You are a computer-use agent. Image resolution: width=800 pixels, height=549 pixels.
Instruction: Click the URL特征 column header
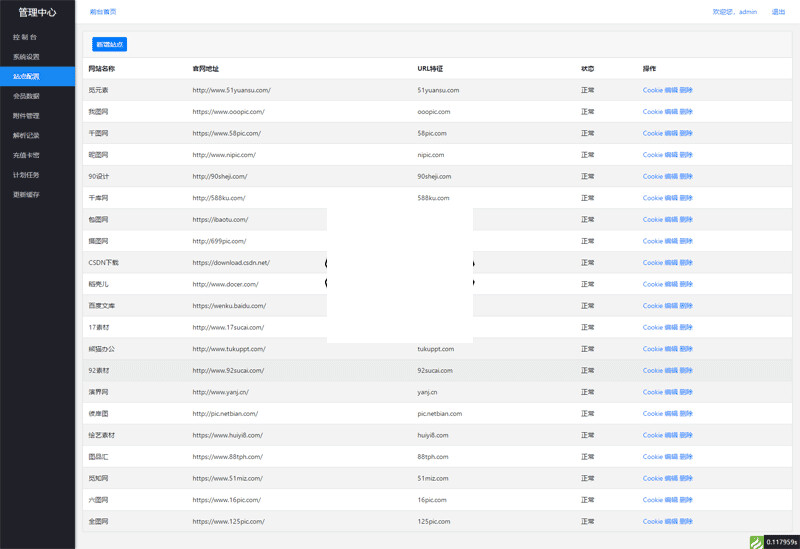pos(430,69)
